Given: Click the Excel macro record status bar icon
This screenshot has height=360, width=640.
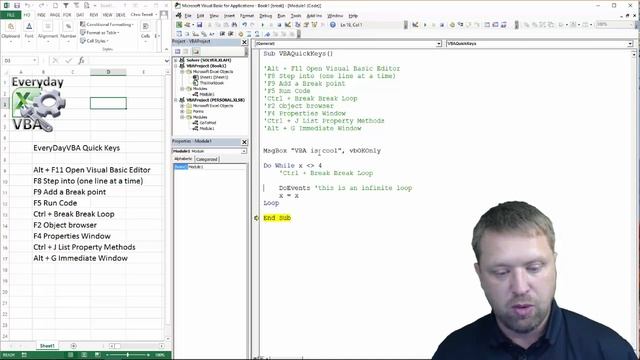Looking at the screenshot, I should point(24,355).
